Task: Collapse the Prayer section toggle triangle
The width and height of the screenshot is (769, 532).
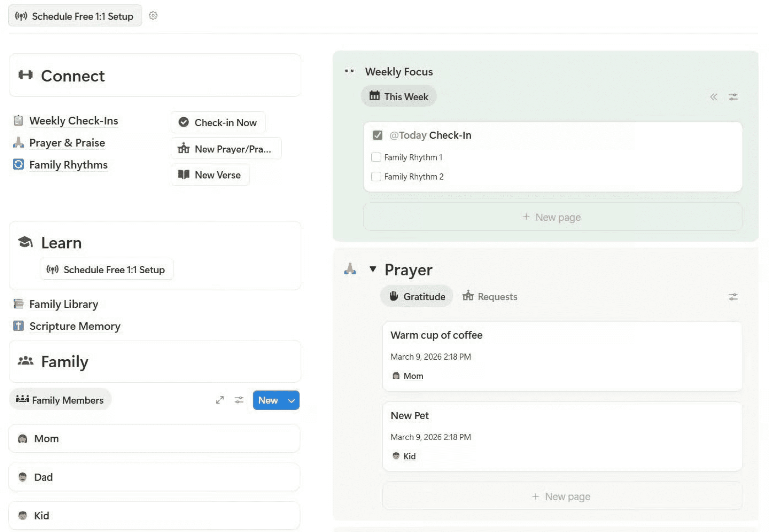Action: click(373, 269)
